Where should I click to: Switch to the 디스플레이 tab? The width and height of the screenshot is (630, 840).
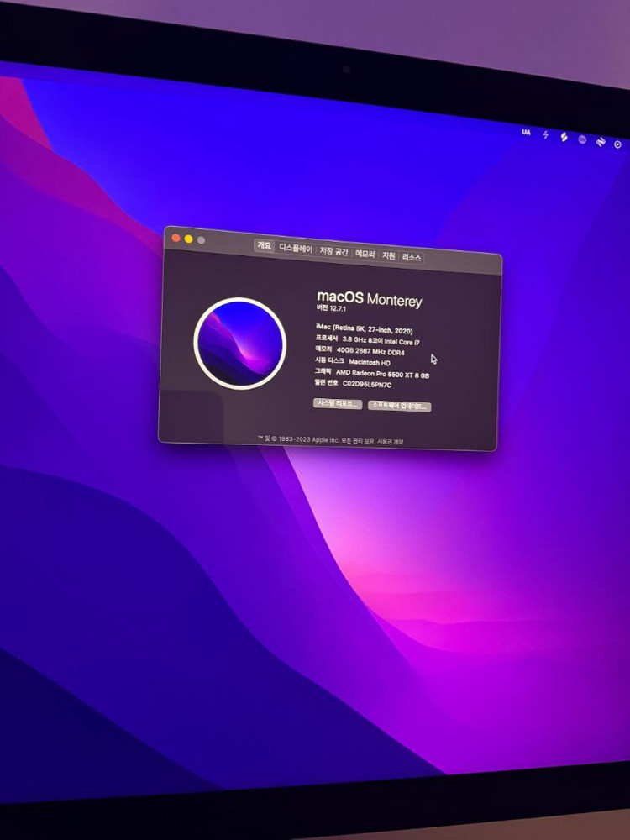click(x=295, y=249)
